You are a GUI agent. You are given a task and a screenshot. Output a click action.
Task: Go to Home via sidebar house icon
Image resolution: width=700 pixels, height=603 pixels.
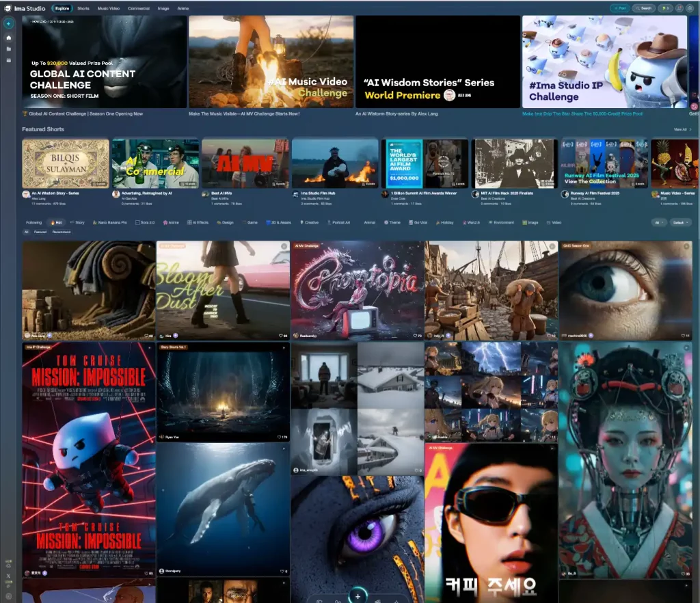[x=8, y=38]
